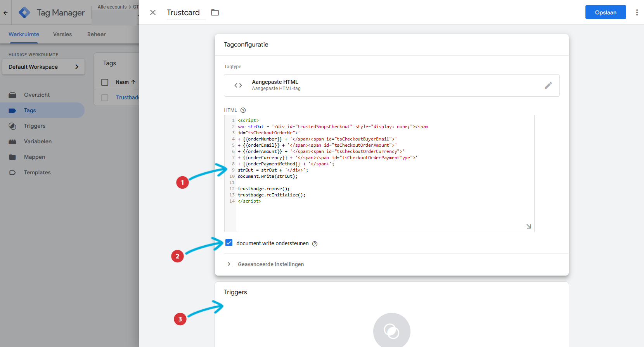Switch to the Werkruimte tab

[24, 34]
